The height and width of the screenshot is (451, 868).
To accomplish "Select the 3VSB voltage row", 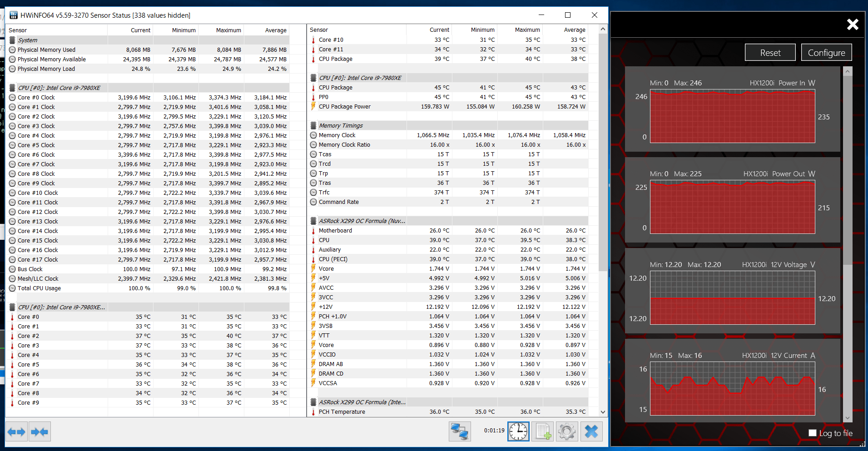I will tap(448, 326).
